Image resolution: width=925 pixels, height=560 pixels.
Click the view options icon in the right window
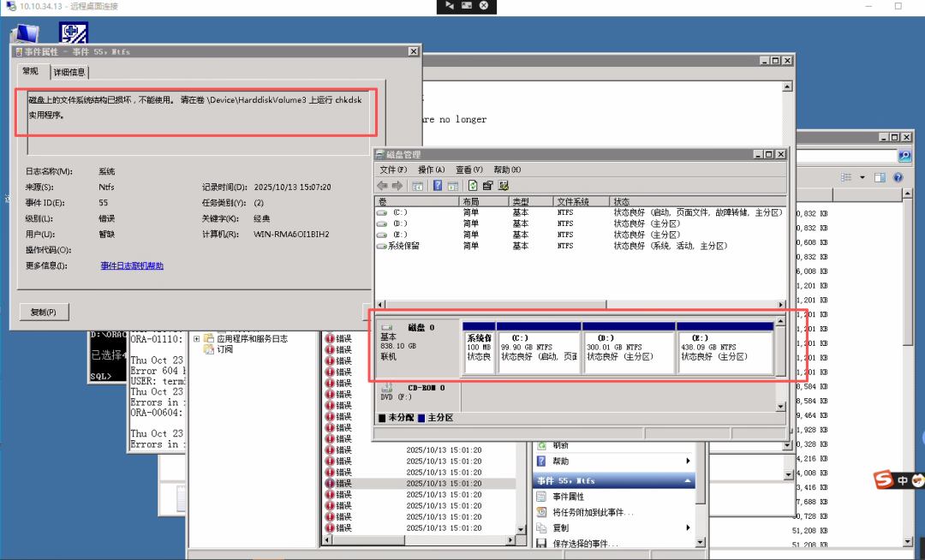coord(846,177)
